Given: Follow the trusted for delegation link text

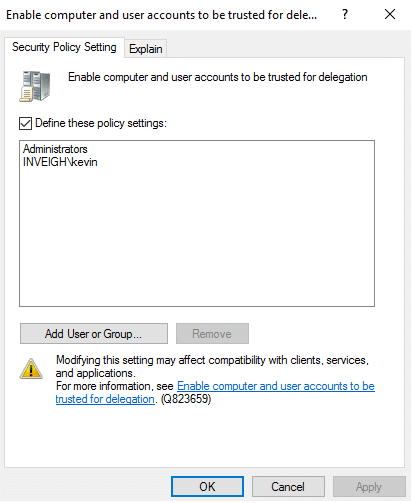Looking at the screenshot, I should (x=105, y=399).
